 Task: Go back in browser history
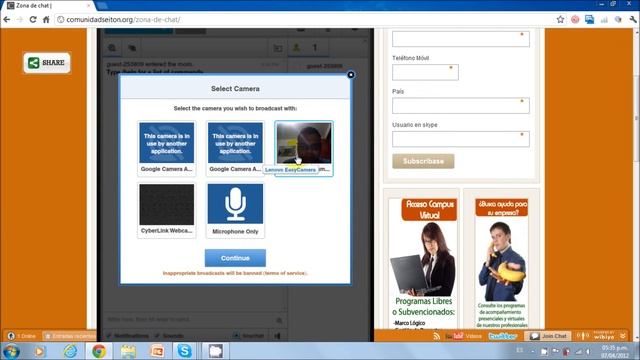click(x=7, y=19)
